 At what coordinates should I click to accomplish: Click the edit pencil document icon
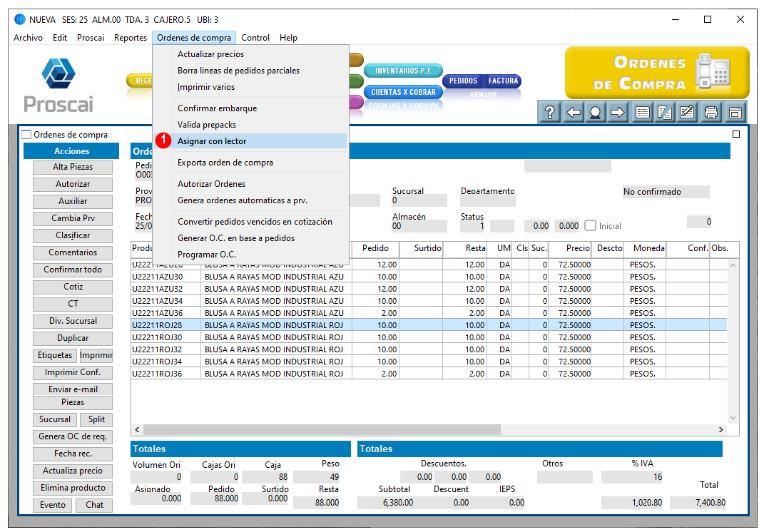tap(686, 113)
